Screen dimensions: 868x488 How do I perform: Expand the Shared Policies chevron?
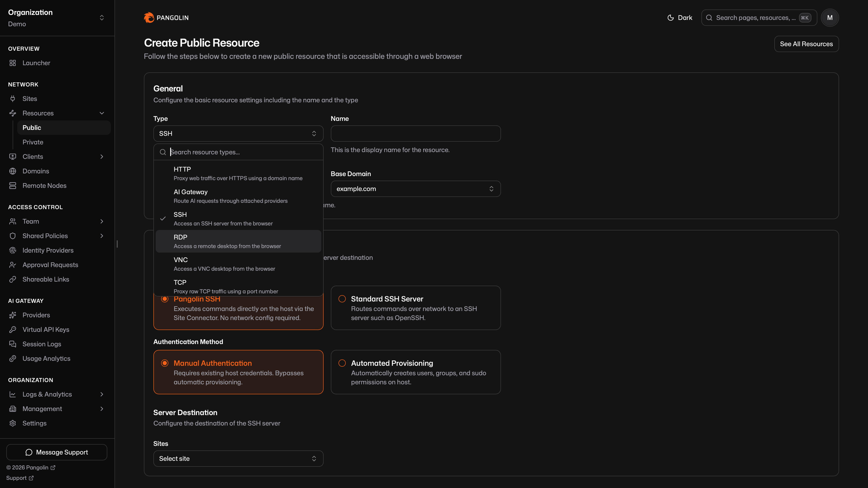pyautogui.click(x=102, y=236)
